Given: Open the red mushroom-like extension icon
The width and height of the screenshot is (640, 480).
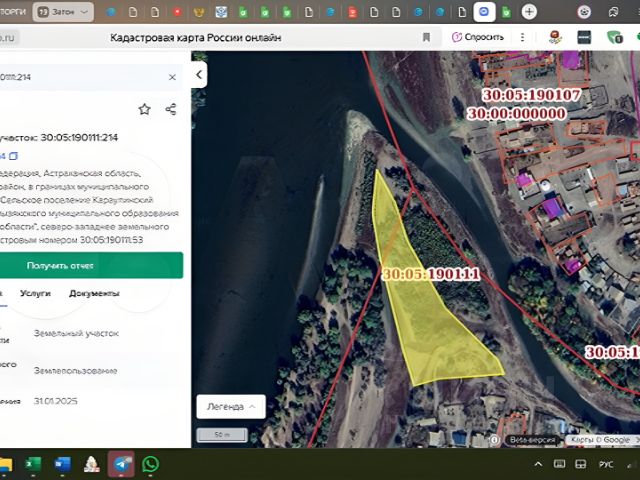Looking at the screenshot, I should pos(555,37).
